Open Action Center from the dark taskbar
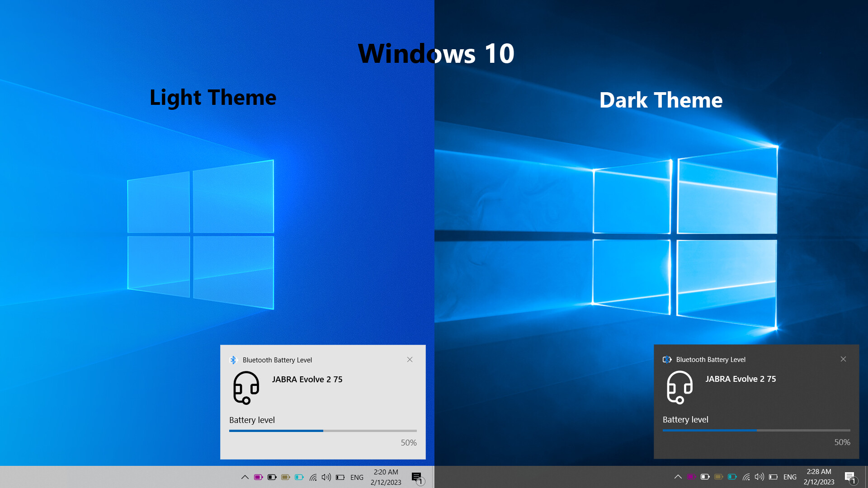This screenshot has width=868, height=488. pyautogui.click(x=849, y=476)
